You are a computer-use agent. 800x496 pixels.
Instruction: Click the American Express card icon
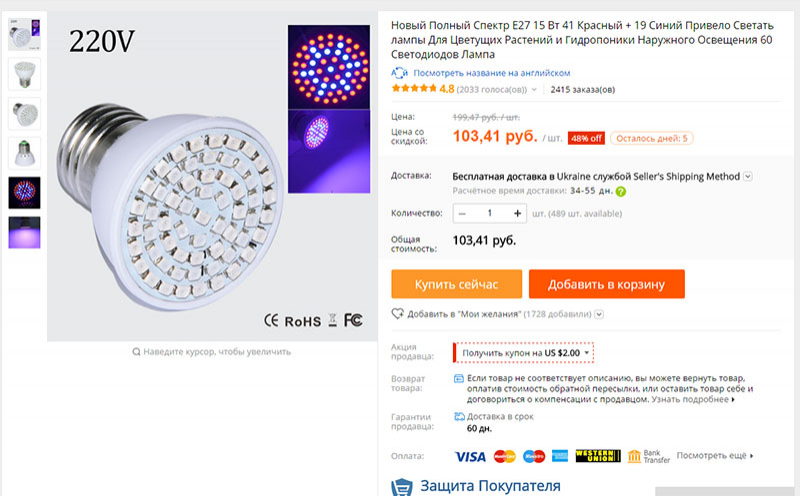559,456
